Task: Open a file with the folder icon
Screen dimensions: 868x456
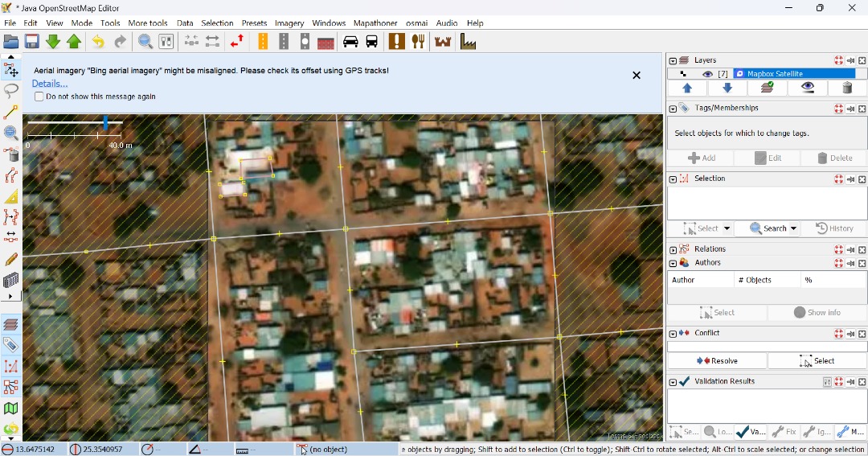Action: pos(11,42)
